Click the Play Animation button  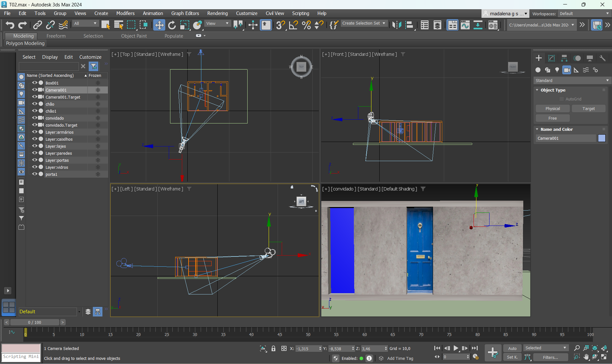[456, 348]
